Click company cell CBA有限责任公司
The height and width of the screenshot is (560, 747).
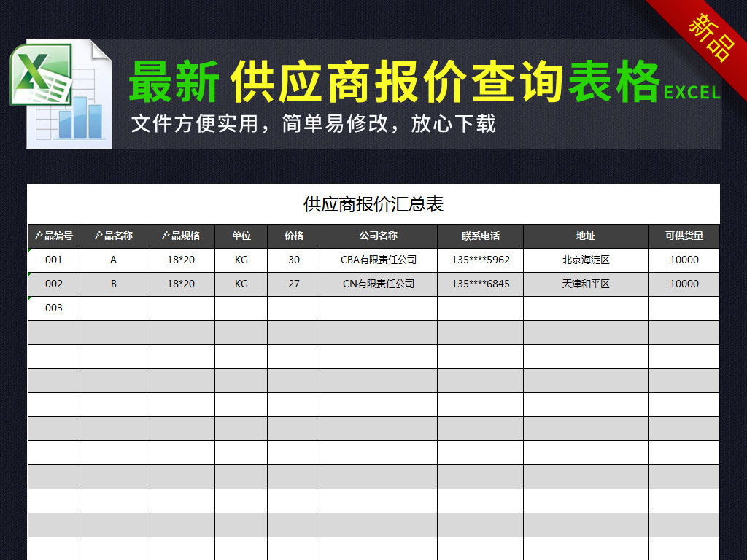click(x=379, y=260)
